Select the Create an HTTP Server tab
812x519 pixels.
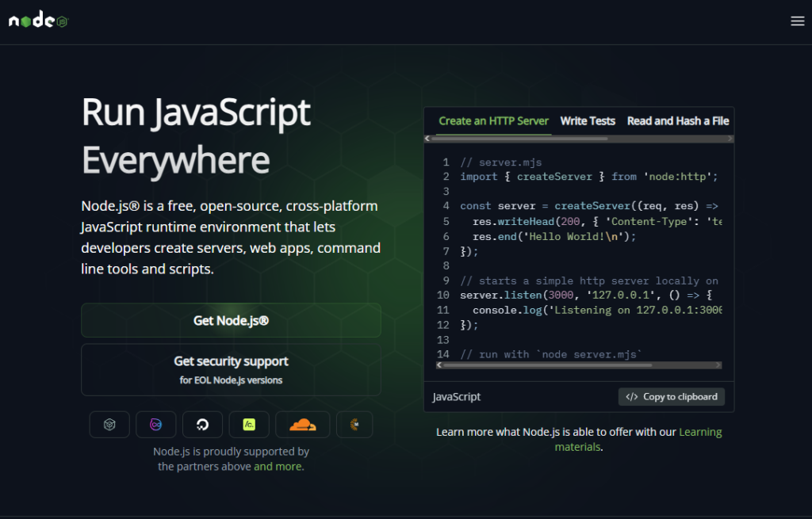coord(493,121)
